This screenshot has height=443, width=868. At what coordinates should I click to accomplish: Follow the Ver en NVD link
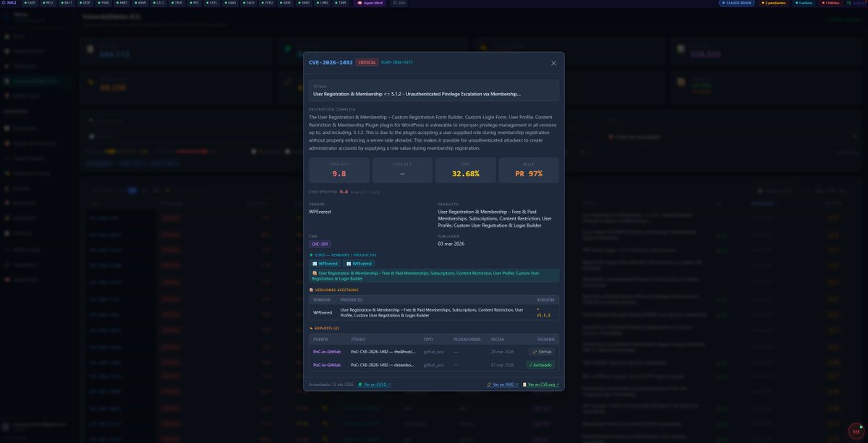click(x=502, y=384)
